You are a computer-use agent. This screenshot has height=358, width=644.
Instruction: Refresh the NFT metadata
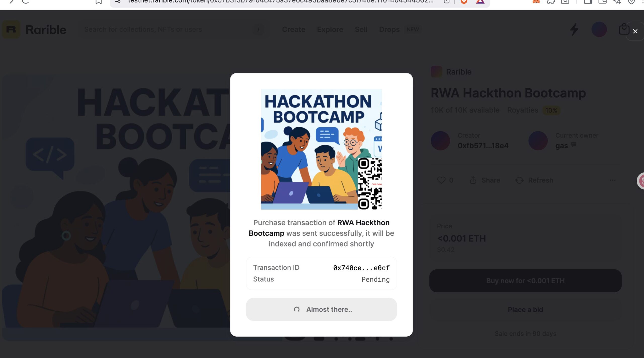pos(534,180)
